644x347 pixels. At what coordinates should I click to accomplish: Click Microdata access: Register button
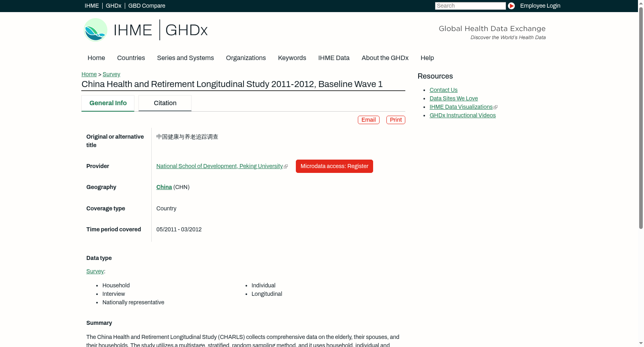coord(334,166)
